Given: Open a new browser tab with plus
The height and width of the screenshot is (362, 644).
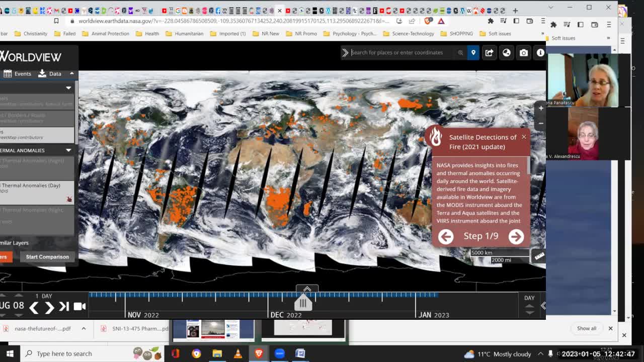Looking at the screenshot, I should coord(515,11).
